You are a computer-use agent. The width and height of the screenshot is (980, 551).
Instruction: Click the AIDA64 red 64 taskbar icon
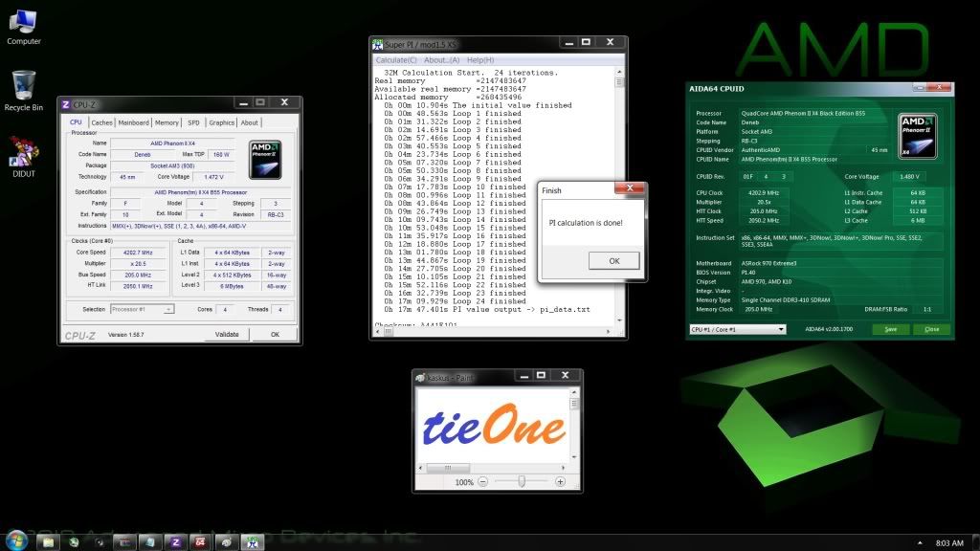point(201,542)
